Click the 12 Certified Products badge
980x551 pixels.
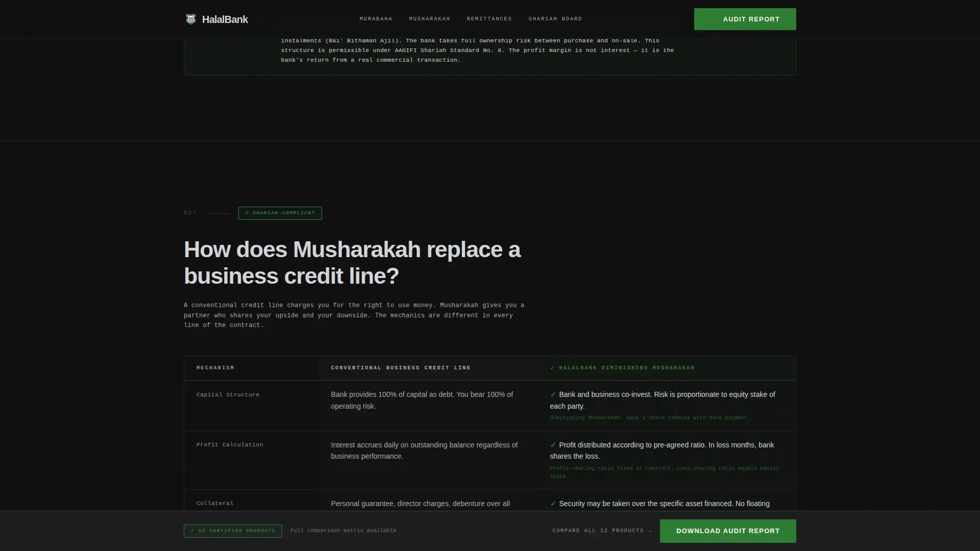[233, 531]
